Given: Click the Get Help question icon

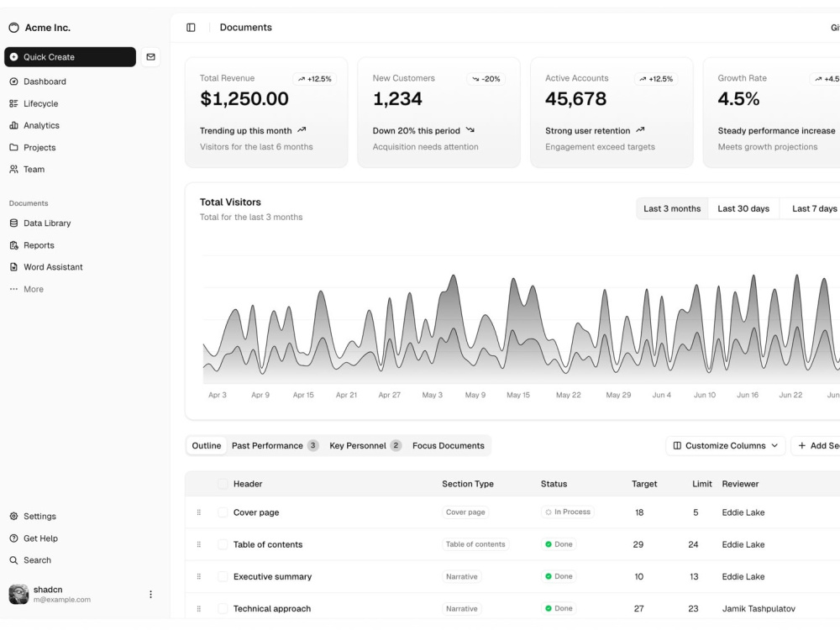Looking at the screenshot, I should click(x=14, y=538).
